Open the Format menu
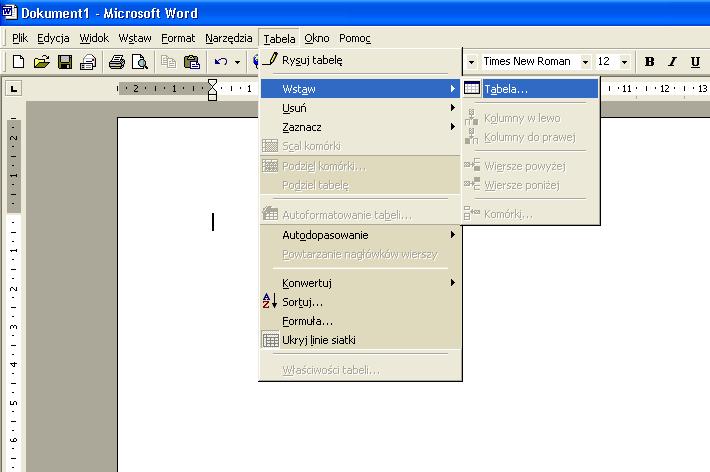 point(178,38)
